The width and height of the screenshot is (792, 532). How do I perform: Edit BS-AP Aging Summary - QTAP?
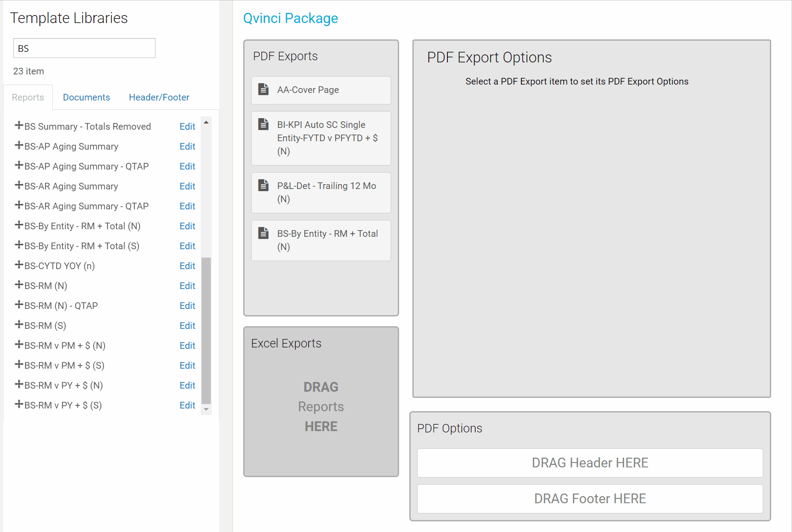[x=187, y=166]
